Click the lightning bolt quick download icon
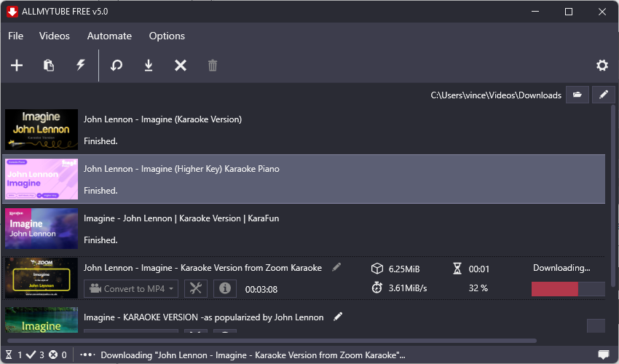Viewport: 619px width, 364px height. coord(81,66)
